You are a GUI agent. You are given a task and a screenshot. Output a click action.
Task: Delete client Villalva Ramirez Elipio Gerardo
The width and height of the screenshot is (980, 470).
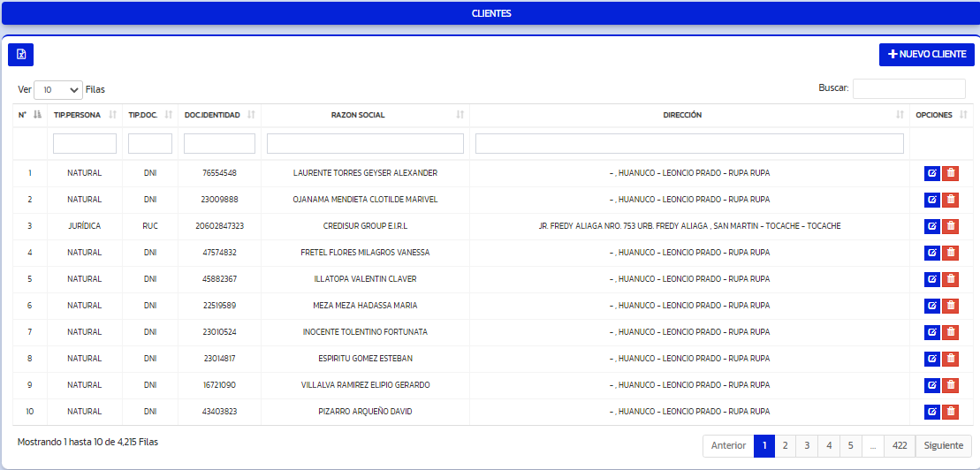(x=950, y=385)
